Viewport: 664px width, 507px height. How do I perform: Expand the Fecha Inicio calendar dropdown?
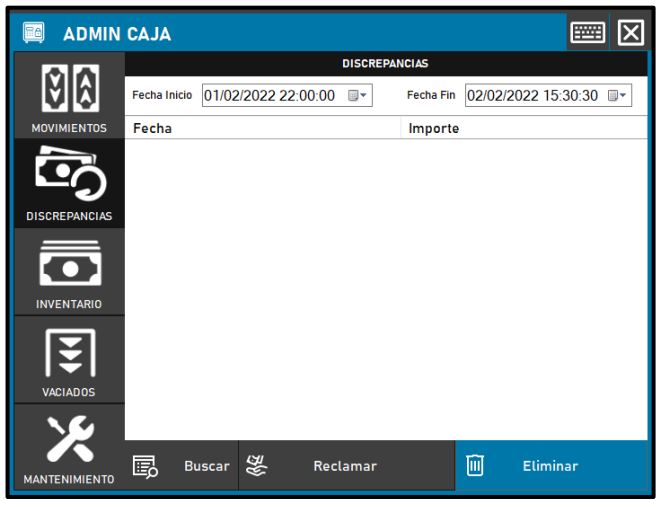358,96
